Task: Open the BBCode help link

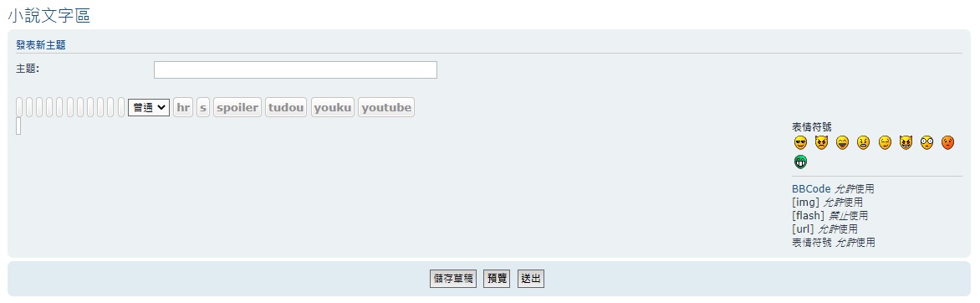Action: coord(811,188)
